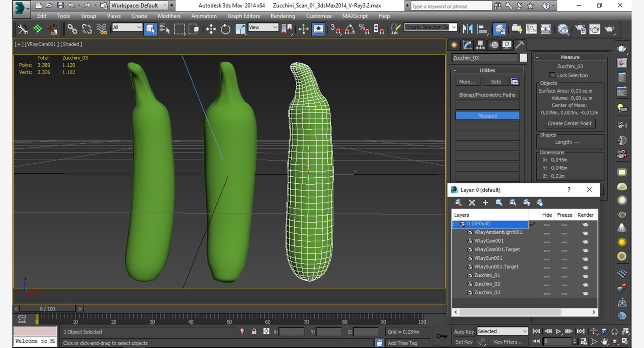The height and width of the screenshot is (348, 644).
Task: Click the More... utilities button
Action: click(468, 82)
